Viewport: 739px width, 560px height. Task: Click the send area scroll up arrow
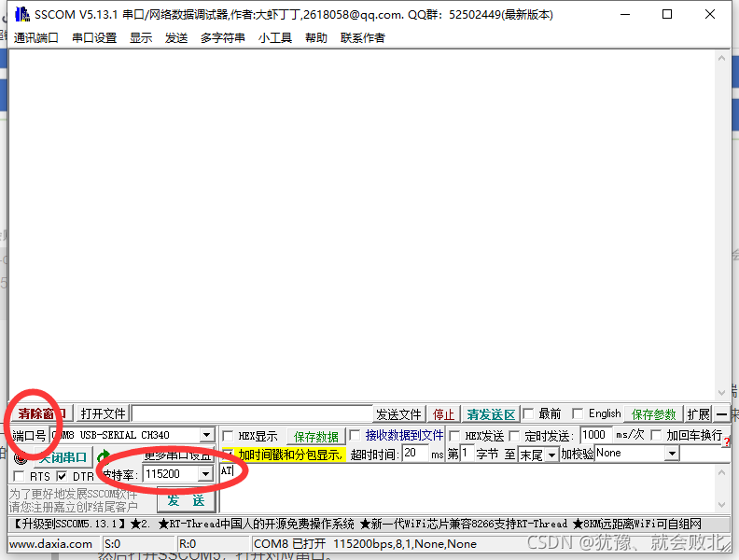[x=721, y=472]
